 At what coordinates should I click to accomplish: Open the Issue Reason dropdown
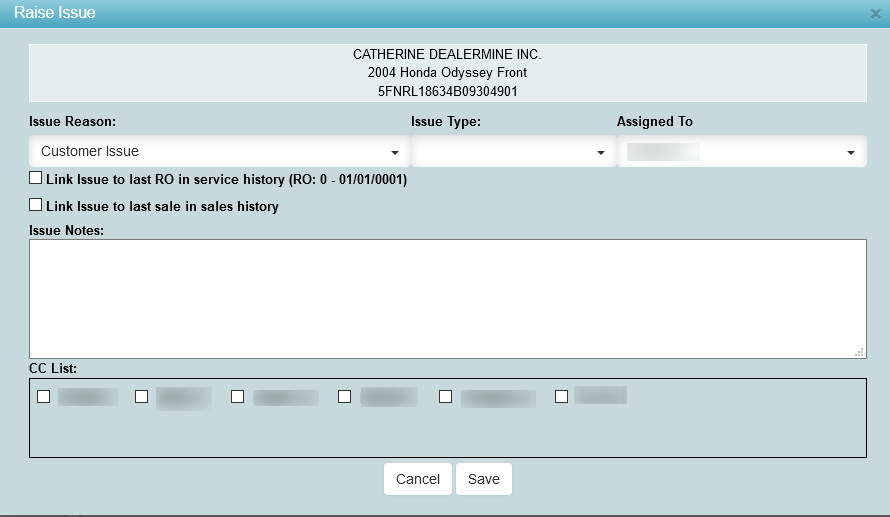[x=219, y=152]
